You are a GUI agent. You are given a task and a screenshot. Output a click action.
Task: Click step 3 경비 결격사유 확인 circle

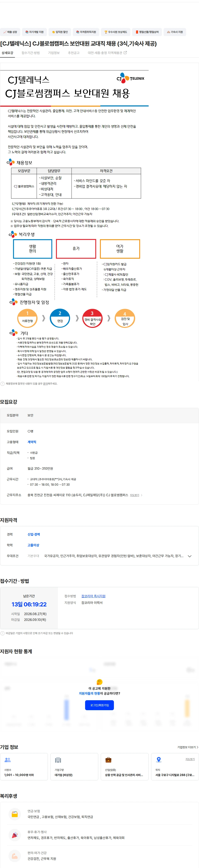[x=92, y=319]
